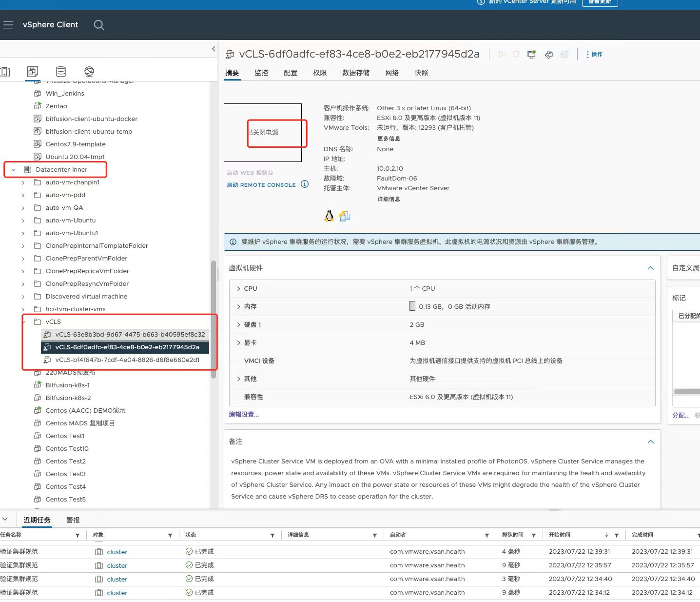The height and width of the screenshot is (602, 700).
Task: Click filter icon on 对象 column
Action: (170, 536)
